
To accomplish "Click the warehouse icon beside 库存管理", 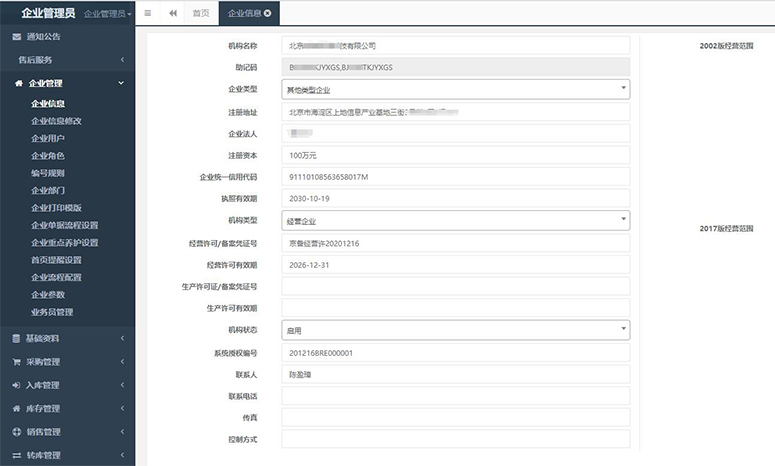I will (x=16, y=409).
